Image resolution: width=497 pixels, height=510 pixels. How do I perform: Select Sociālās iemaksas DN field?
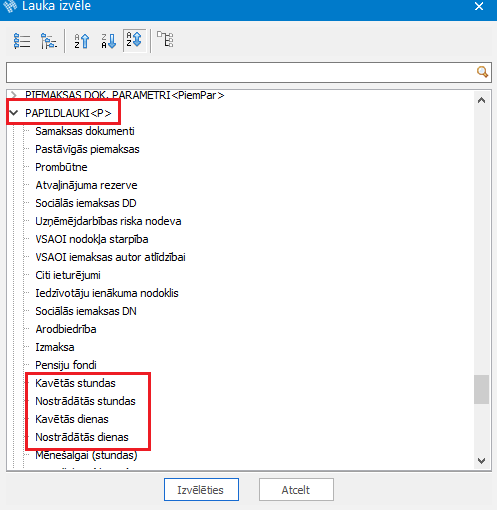86,311
